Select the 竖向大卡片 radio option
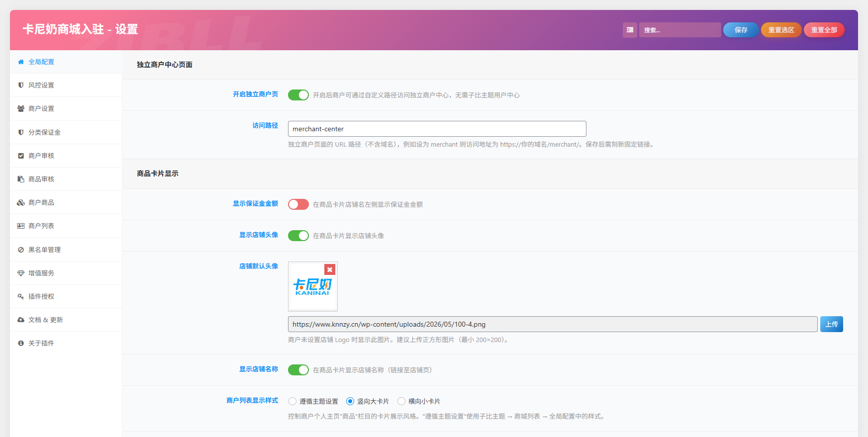The width and height of the screenshot is (868, 437). coord(350,401)
